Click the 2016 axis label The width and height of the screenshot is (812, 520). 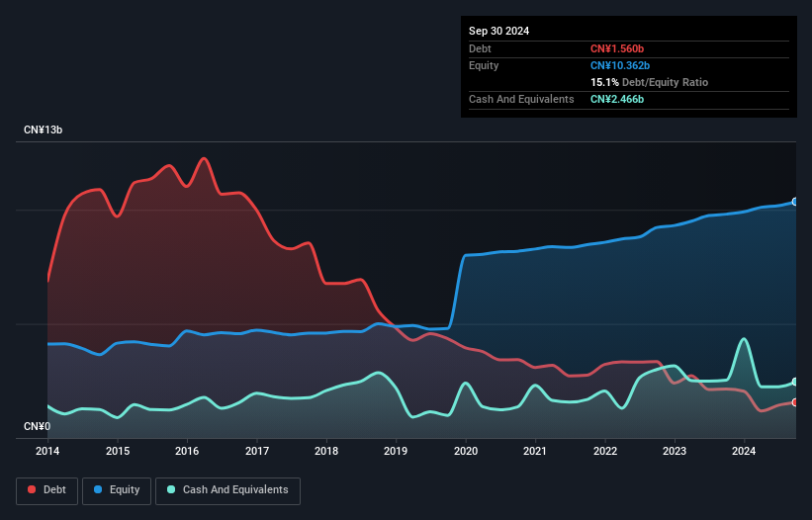click(187, 451)
